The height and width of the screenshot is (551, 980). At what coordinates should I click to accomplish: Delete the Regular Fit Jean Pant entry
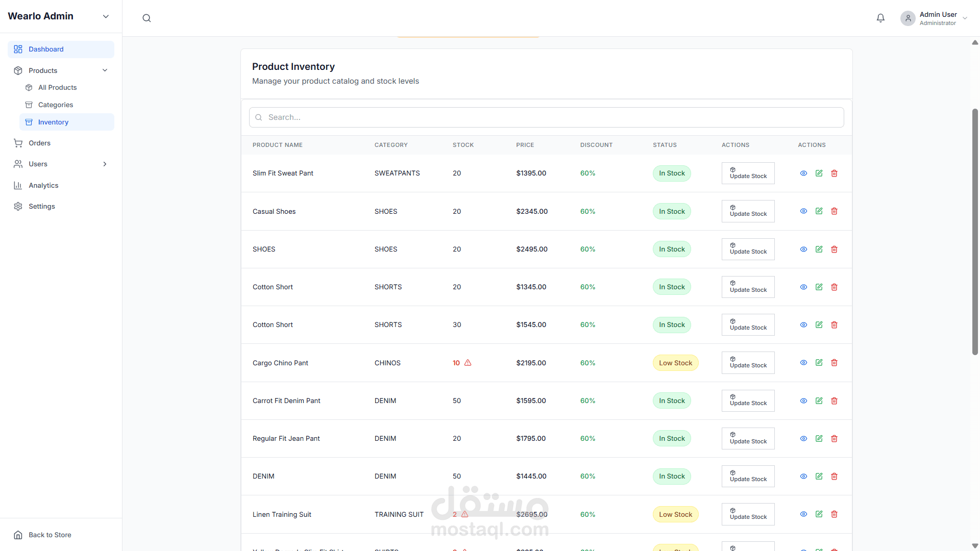pos(834,439)
